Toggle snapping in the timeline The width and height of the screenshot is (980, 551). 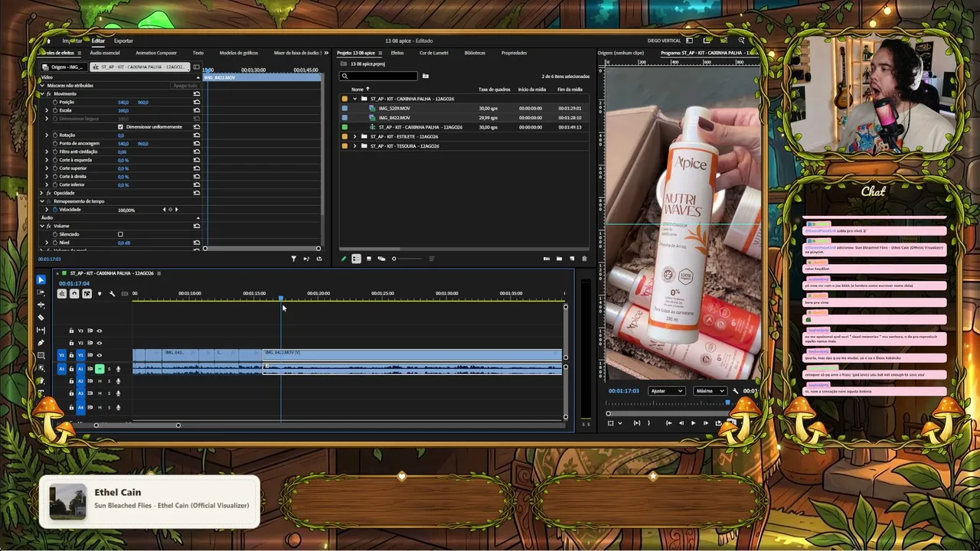(x=74, y=294)
